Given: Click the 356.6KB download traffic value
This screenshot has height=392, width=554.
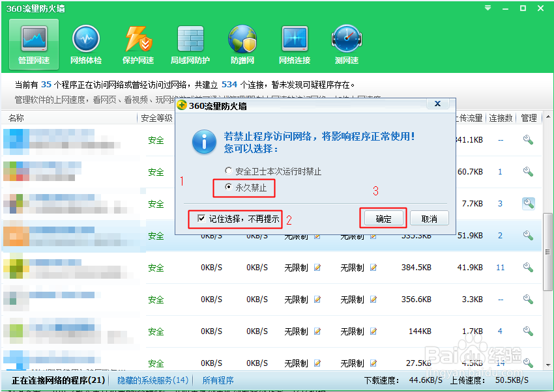Looking at the screenshot, I should pyautogui.click(x=416, y=299).
